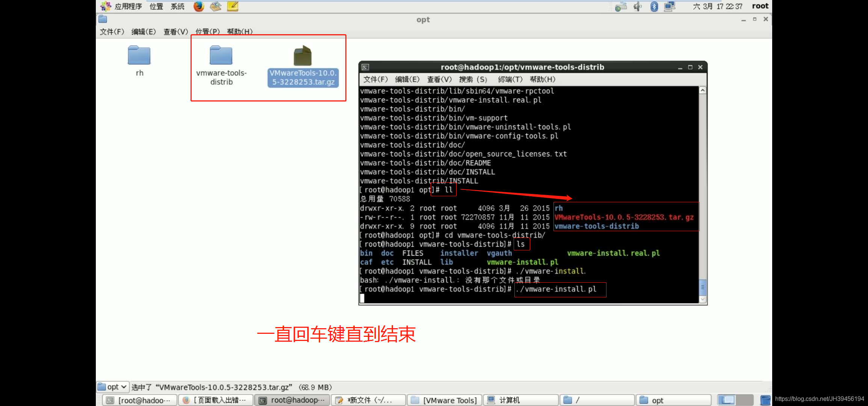Click the Firefox browser icon in taskbar
This screenshot has width=868, height=406.
[198, 6]
